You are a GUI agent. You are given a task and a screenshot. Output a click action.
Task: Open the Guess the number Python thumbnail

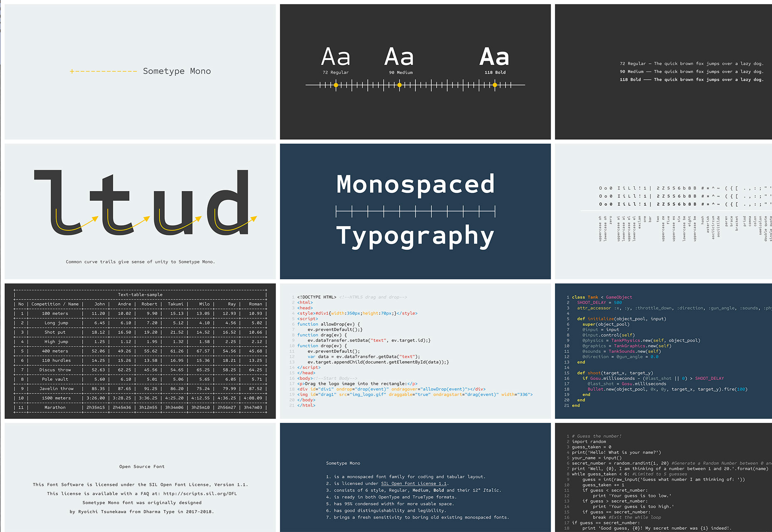[x=663, y=478]
